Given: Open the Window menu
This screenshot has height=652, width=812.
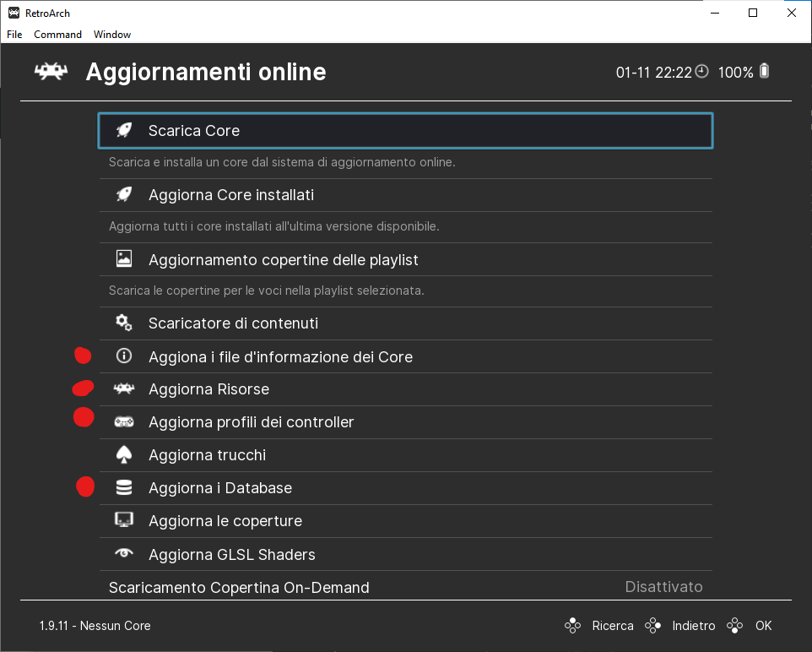Looking at the screenshot, I should (112, 35).
